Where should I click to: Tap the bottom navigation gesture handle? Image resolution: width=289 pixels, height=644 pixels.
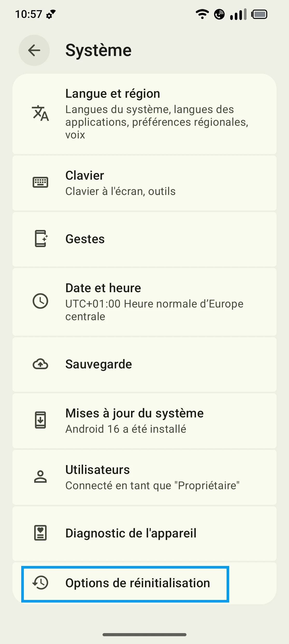pos(144,634)
